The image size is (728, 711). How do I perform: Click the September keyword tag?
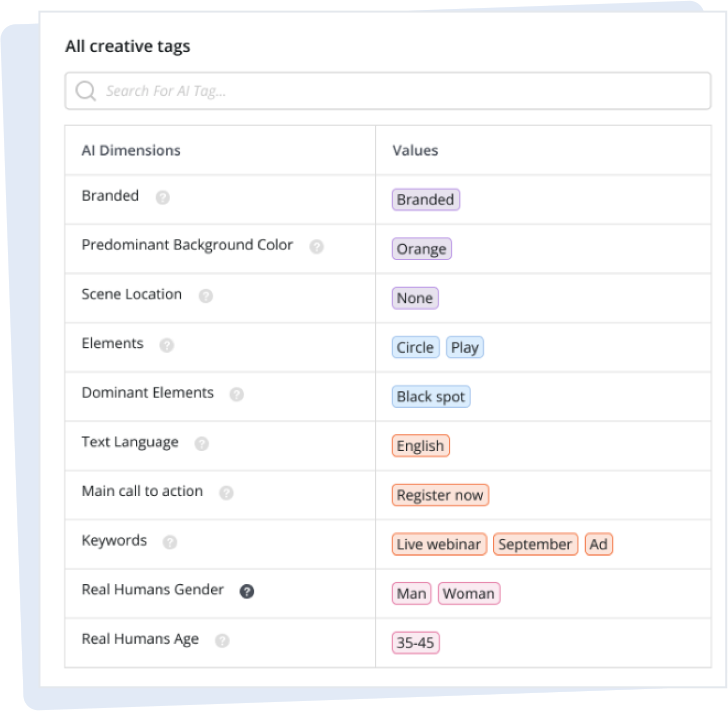535,544
